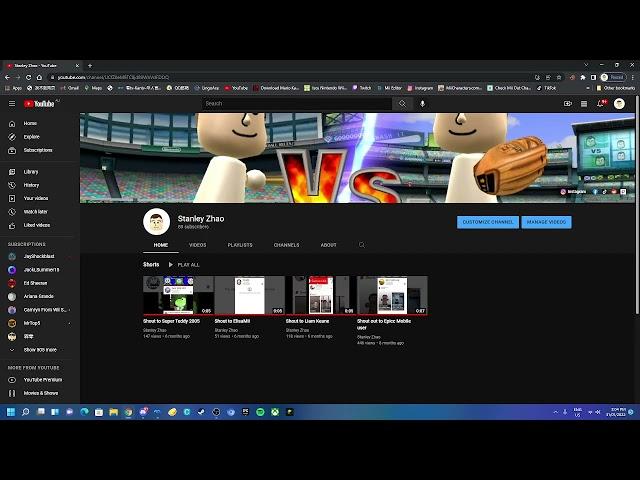Click the browser reload button
The width and height of the screenshot is (640, 480).
click(x=28, y=77)
